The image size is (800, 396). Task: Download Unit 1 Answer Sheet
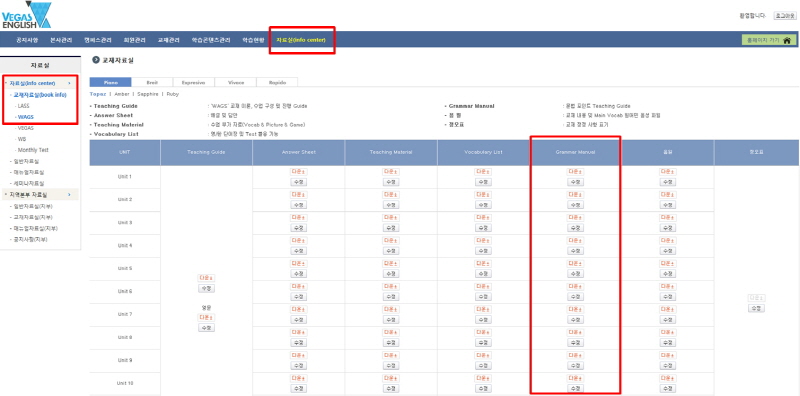point(298,172)
